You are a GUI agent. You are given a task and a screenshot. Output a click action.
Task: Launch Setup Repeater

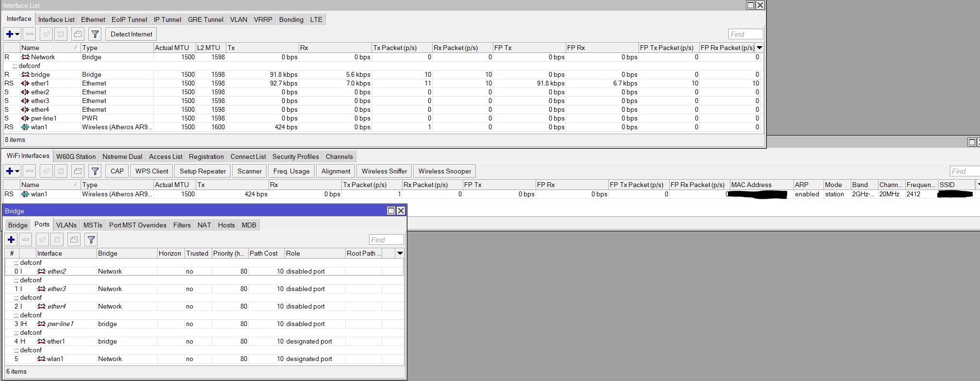point(203,171)
